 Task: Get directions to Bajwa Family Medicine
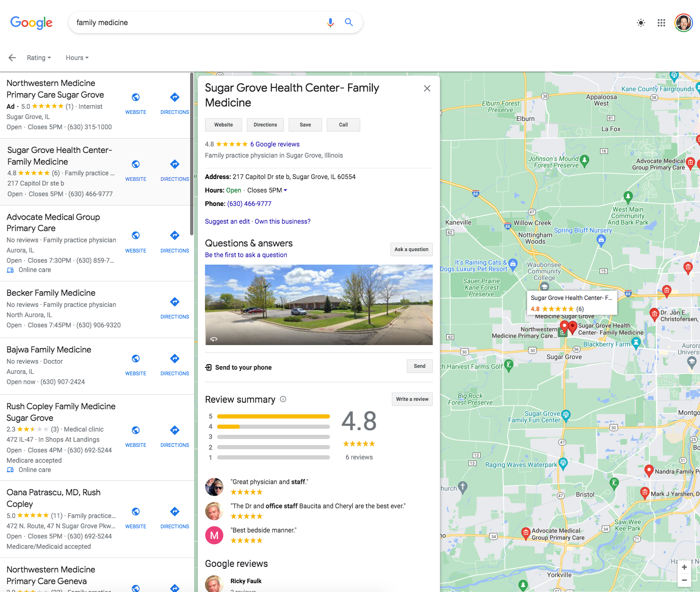[x=175, y=365]
